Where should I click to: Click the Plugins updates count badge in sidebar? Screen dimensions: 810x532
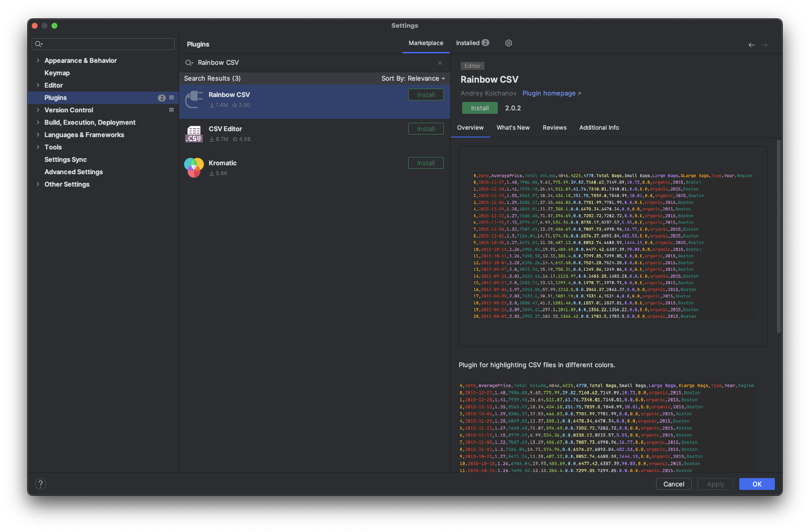coord(162,98)
